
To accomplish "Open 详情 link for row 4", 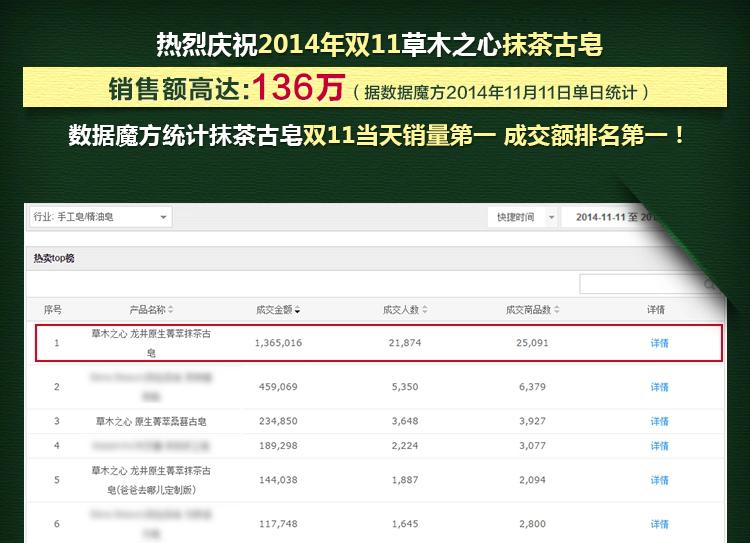I will [660, 446].
